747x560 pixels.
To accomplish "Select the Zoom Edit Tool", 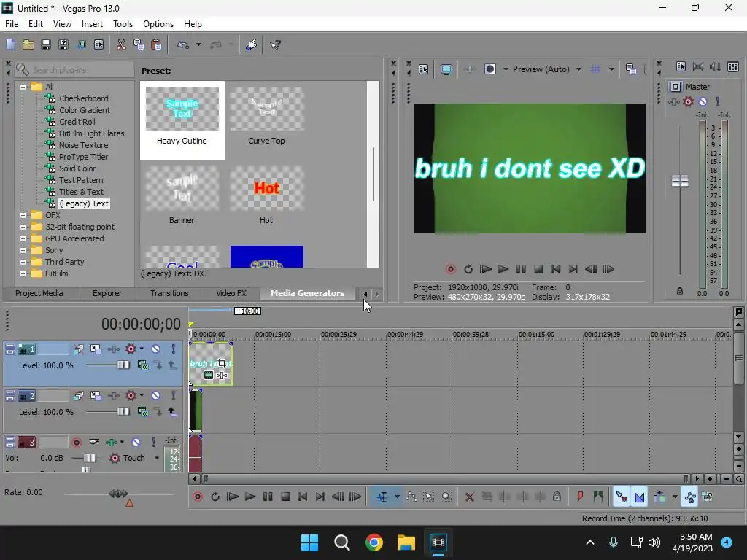I will point(446,497).
